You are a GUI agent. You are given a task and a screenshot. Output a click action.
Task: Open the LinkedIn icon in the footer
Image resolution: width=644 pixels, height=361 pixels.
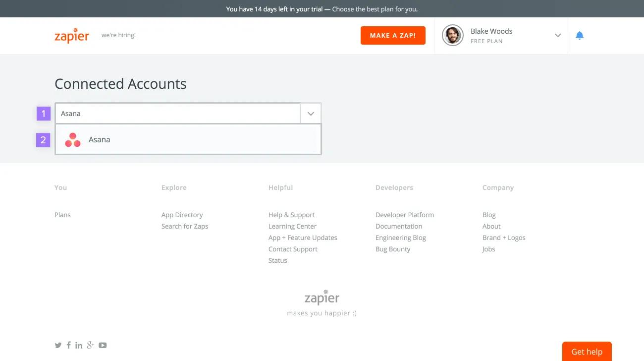pyautogui.click(x=79, y=345)
